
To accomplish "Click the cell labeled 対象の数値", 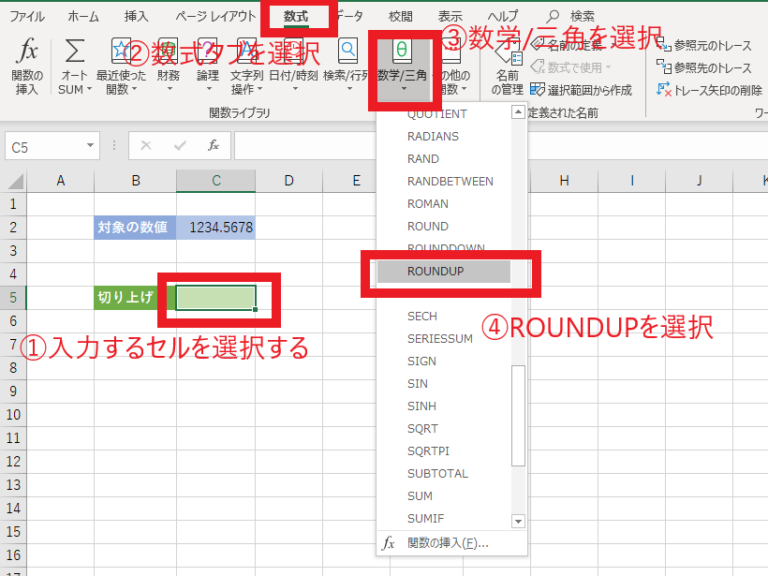I will click(x=135, y=227).
